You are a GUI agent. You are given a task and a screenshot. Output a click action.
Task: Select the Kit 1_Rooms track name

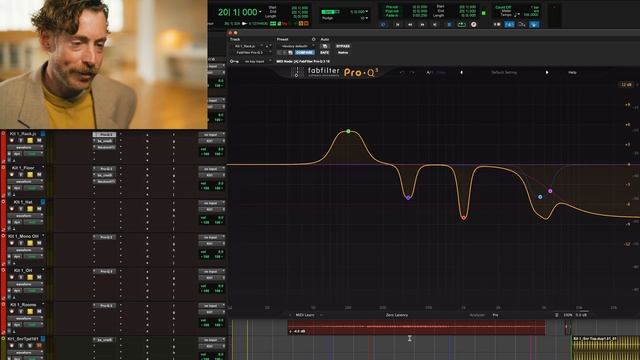point(23,305)
